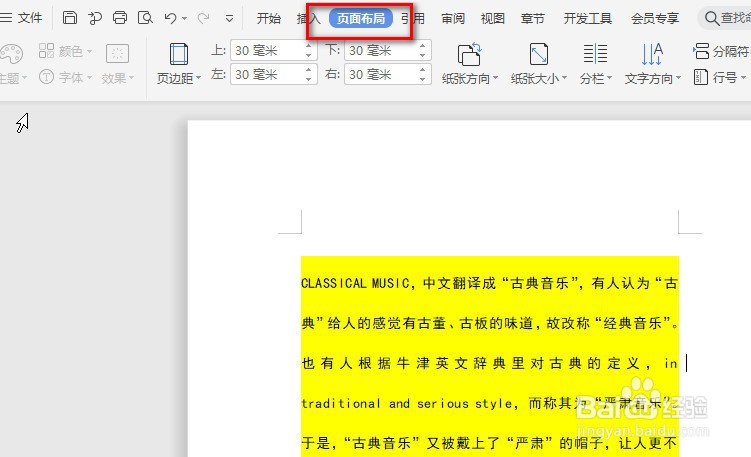Decrease the 左 left margin value
Screen dimensions: 751x457
(308, 80)
